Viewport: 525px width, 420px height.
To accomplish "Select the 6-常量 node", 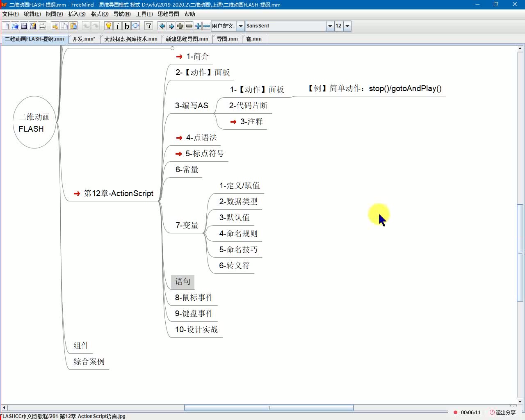I will tap(187, 169).
